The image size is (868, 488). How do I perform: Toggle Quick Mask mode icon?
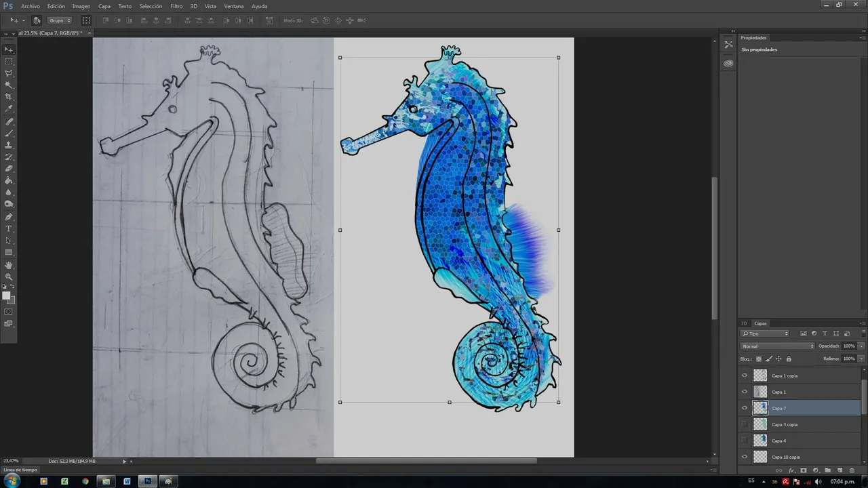click(x=9, y=312)
